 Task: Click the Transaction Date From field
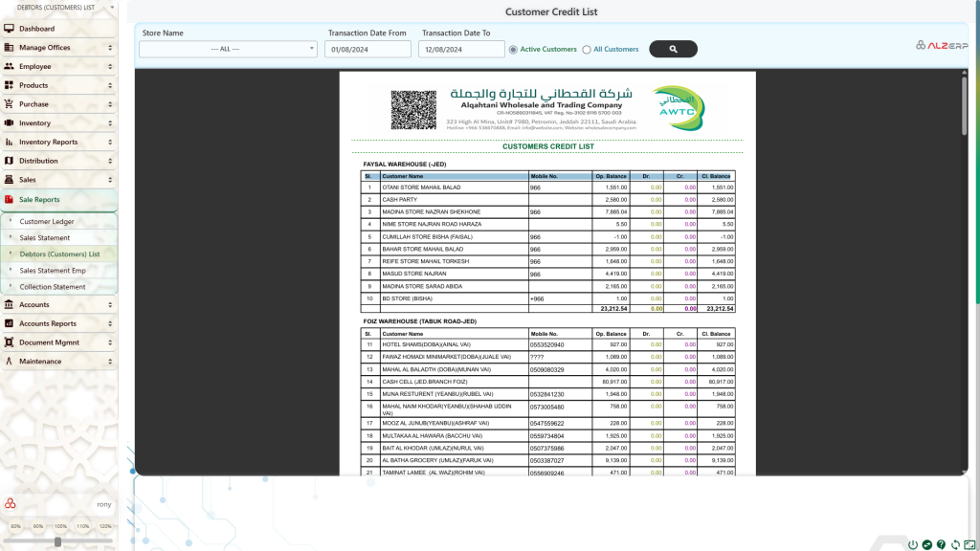pos(367,50)
